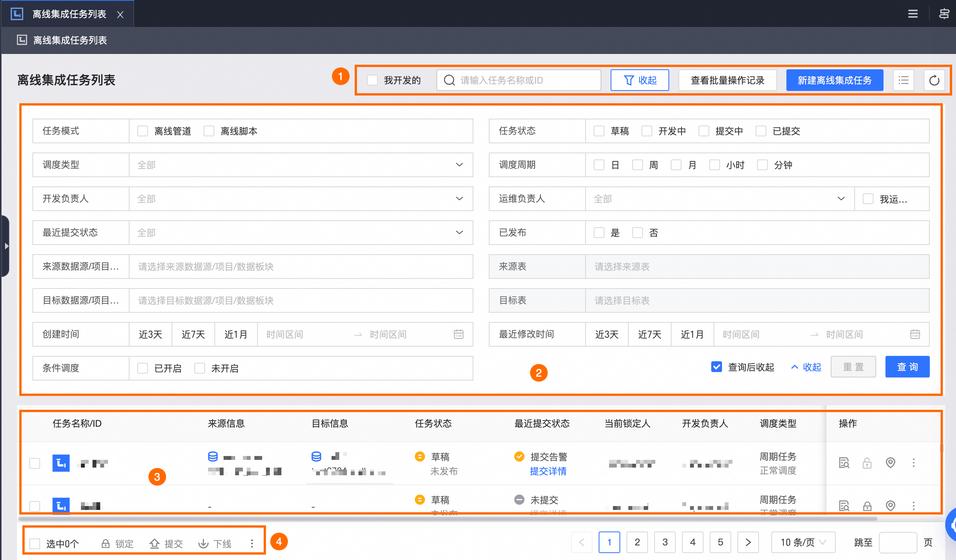
Task: Click the task name search input field
Action: click(x=518, y=80)
